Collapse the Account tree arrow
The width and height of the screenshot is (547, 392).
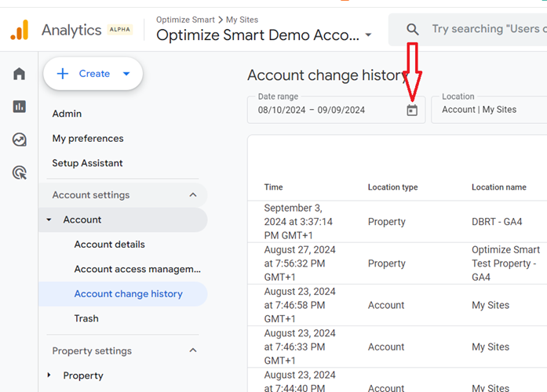pos(49,220)
